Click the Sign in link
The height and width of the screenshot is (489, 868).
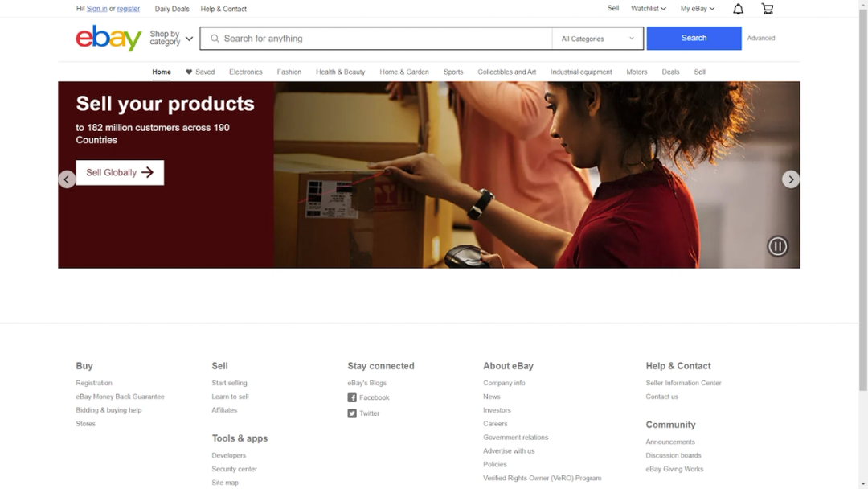(97, 9)
